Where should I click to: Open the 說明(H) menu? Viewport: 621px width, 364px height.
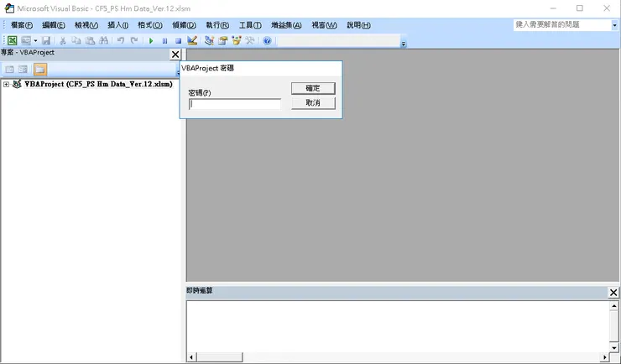pos(359,25)
